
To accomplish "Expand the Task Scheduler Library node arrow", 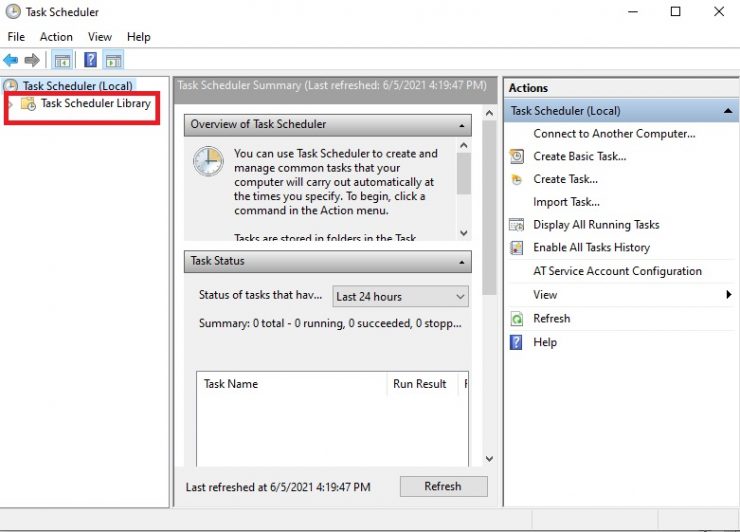I will (11, 104).
